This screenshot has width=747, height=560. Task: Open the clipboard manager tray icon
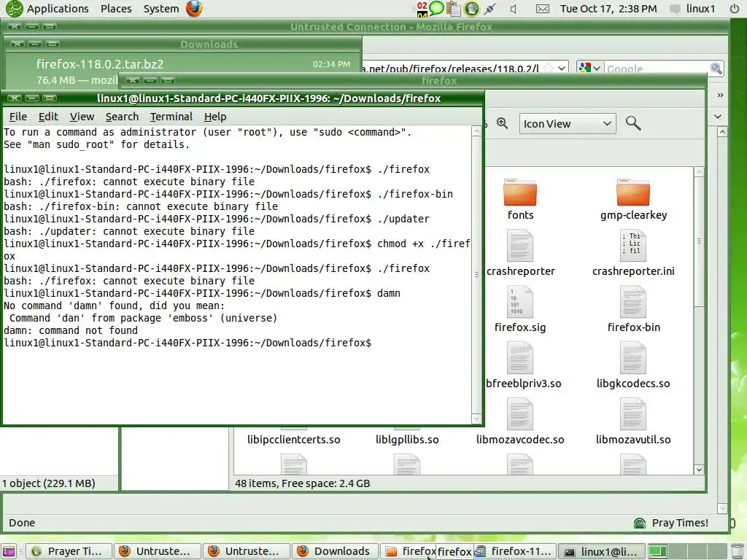tap(454, 9)
